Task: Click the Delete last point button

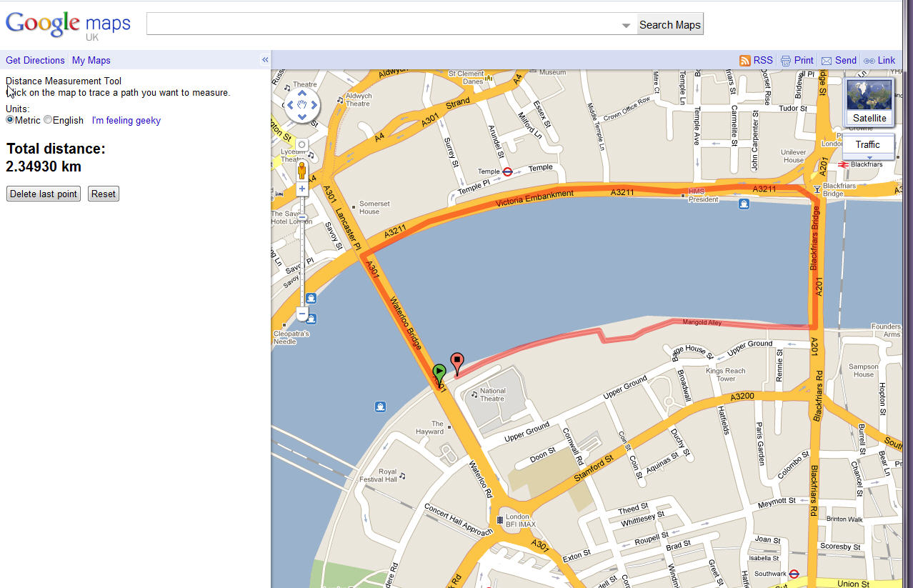Action: click(x=44, y=194)
